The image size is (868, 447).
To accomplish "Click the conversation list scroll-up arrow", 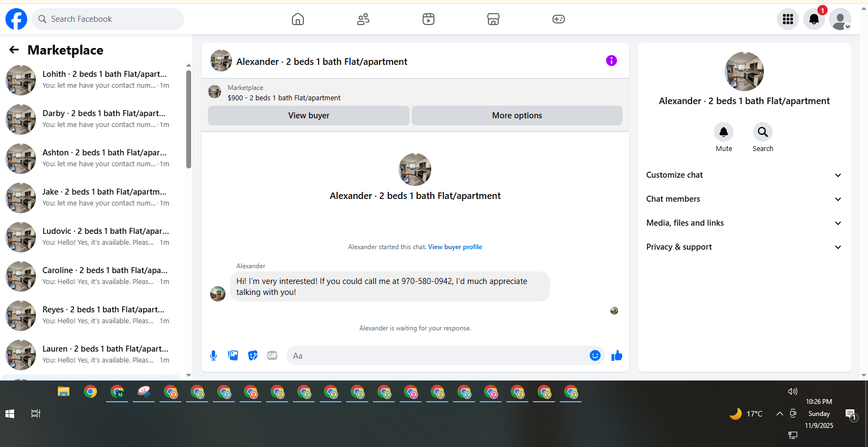I will (188, 65).
